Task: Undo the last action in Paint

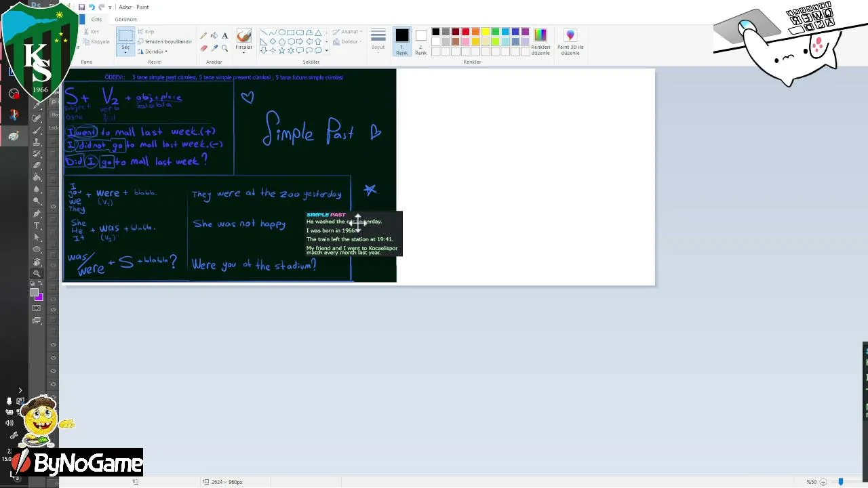Action: (x=92, y=7)
